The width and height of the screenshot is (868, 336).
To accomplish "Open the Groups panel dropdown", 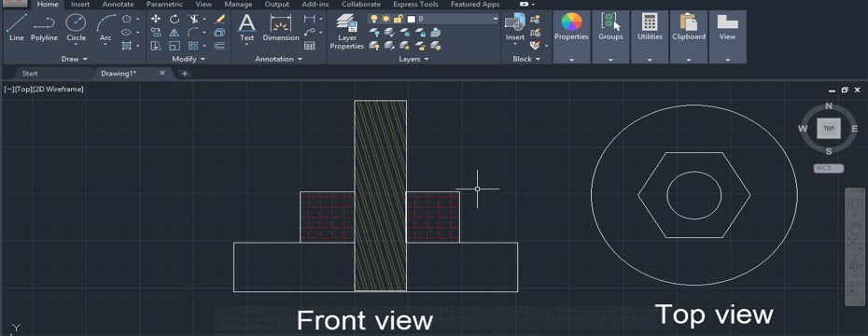I will point(610,59).
